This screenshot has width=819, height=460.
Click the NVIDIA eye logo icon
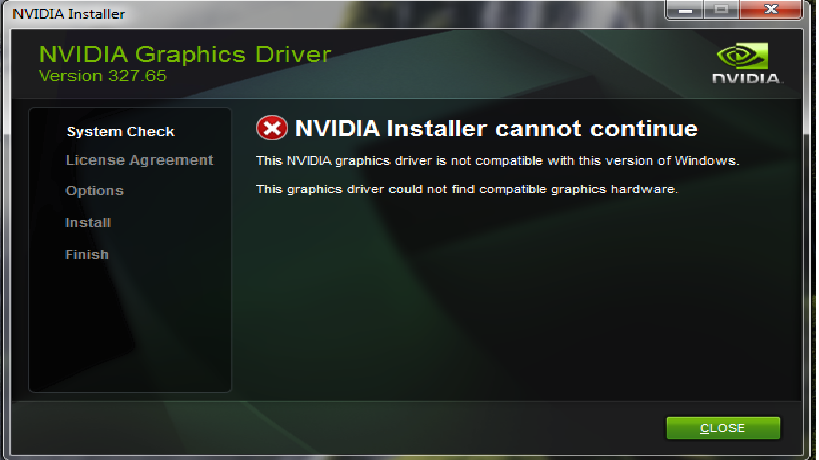coord(742,56)
